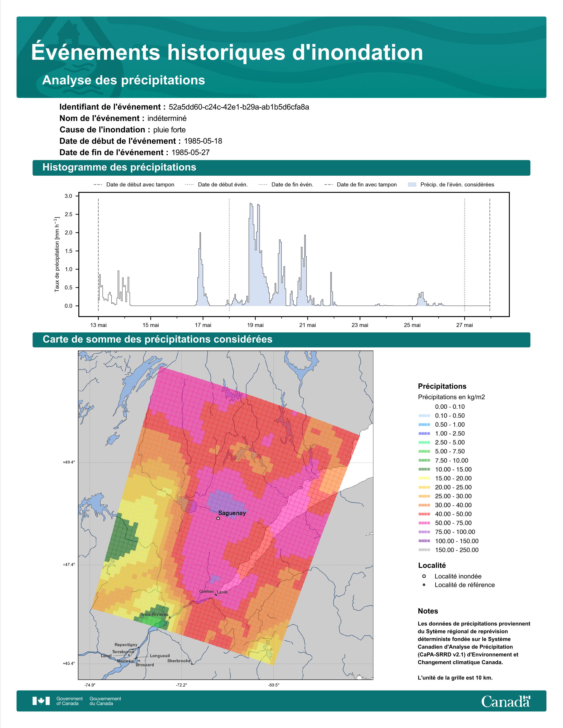Click the 10.00 - 15.00 legend color swatch

pos(424,469)
